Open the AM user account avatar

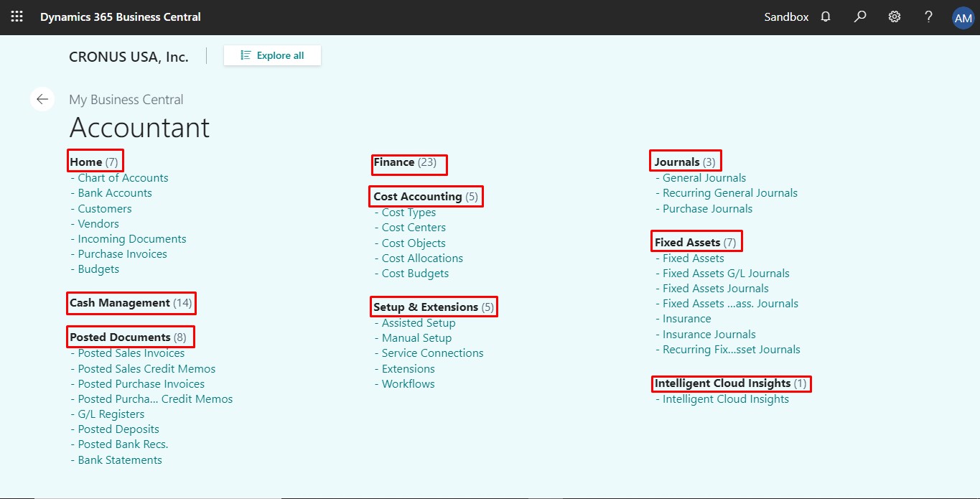point(963,18)
